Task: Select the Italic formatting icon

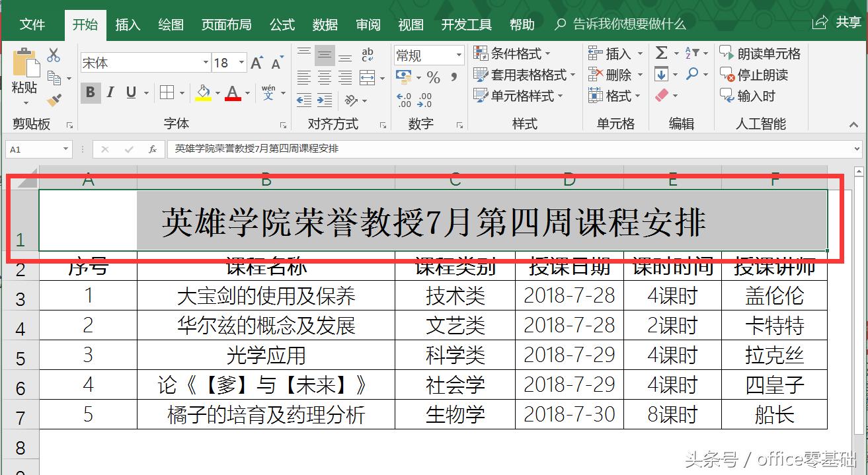Action: 110,92
